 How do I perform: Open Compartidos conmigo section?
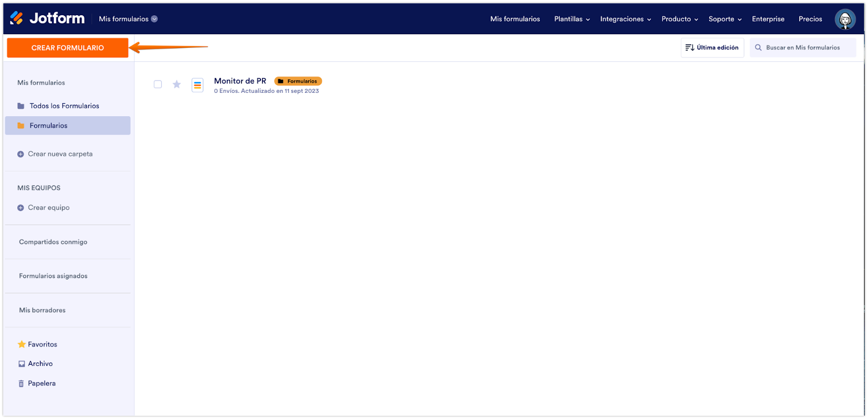coord(53,242)
